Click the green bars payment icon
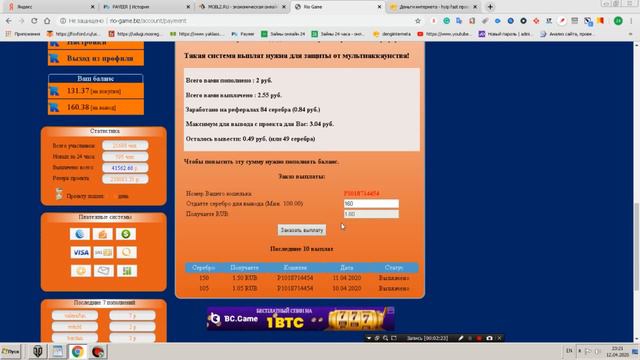 127,271
